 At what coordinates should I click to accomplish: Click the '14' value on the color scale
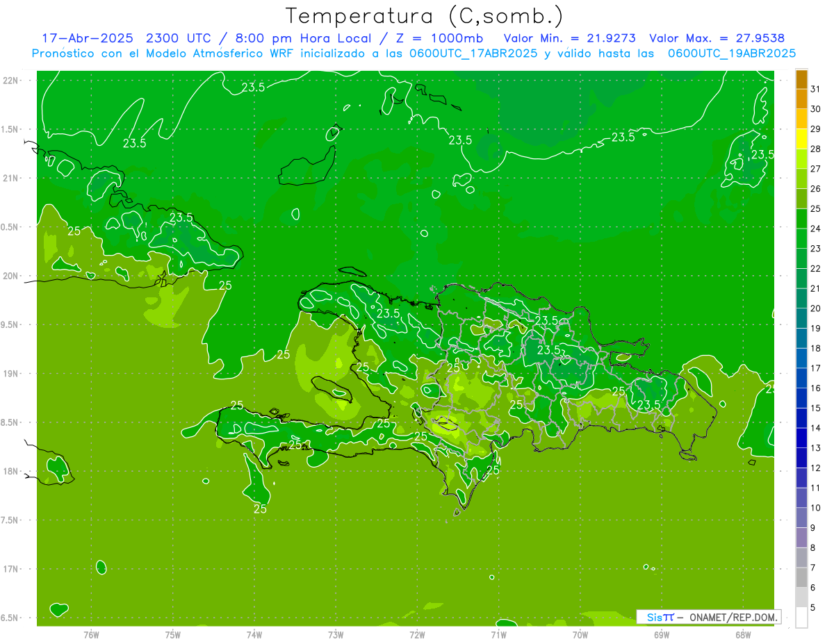pyautogui.click(x=815, y=428)
